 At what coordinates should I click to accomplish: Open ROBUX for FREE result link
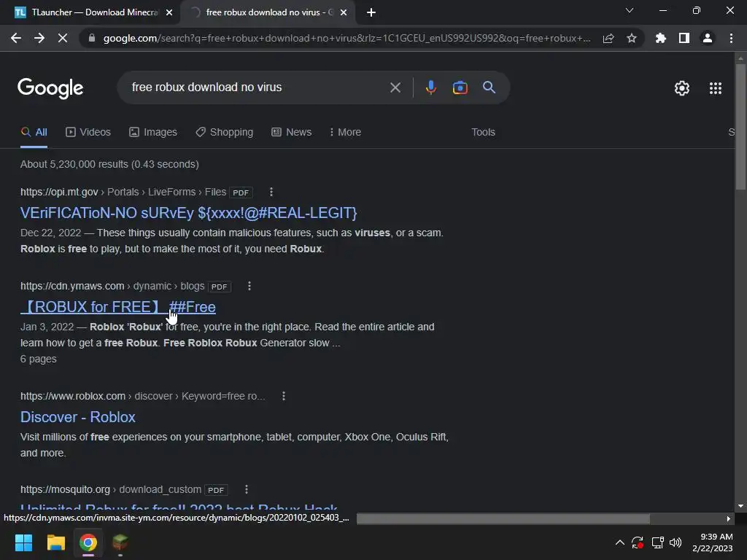[x=118, y=307]
